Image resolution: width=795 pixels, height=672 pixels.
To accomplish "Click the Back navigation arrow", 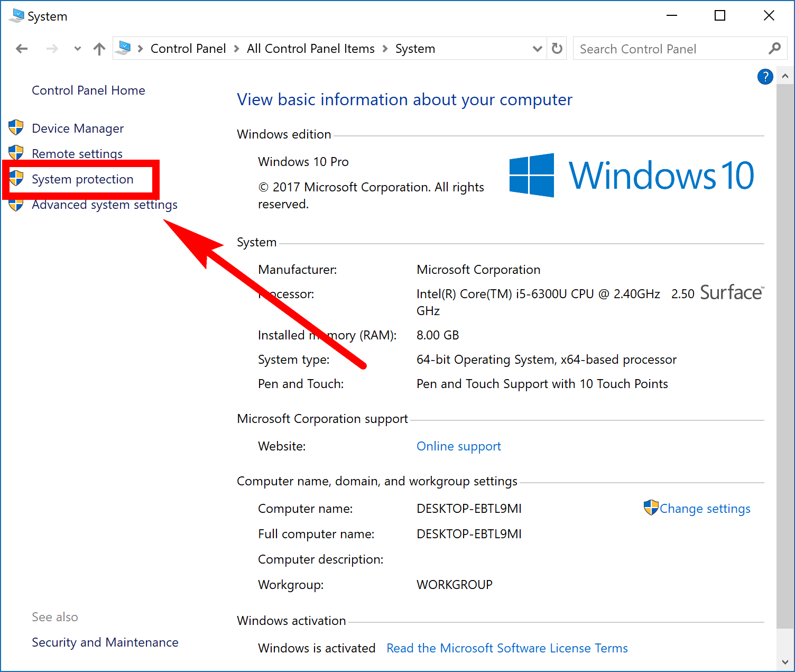I will pyautogui.click(x=22, y=48).
